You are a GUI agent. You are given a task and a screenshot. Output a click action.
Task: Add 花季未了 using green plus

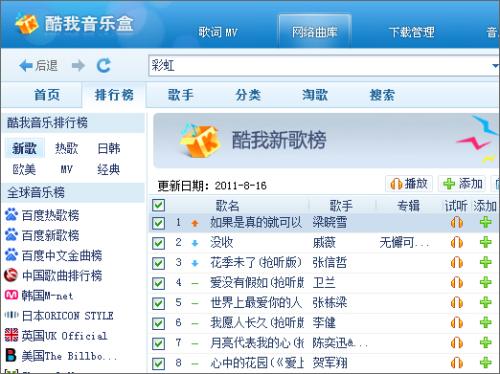click(486, 262)
